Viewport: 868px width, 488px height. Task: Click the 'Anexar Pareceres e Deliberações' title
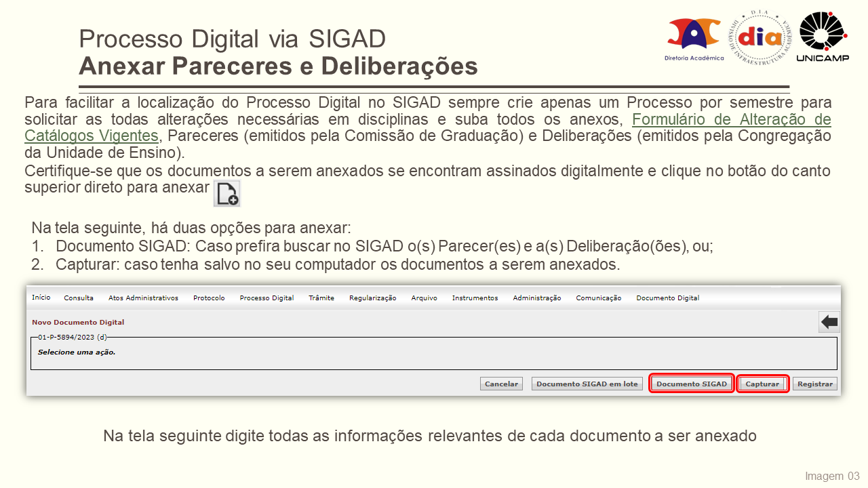279,66
